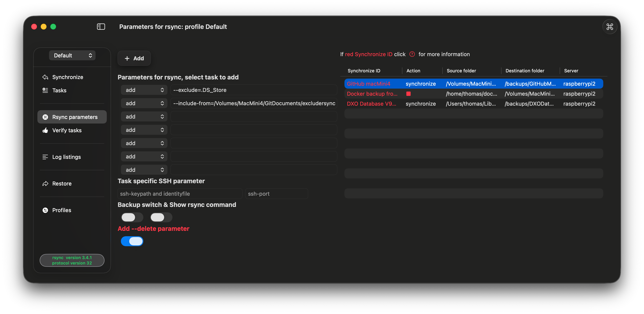Image resolution: width=644 pixels, height=314 pixels.
Task: Click the Verify tasks thumbs-up icon
Action: (45, 130)
